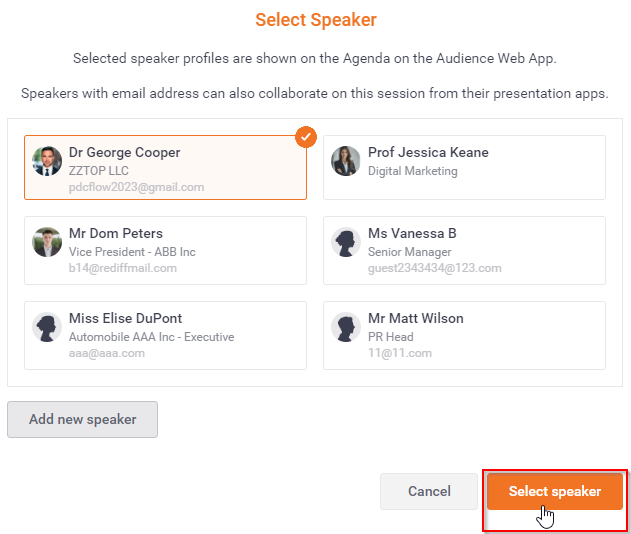This screenshot has height=534, width=631.
Task: Click the guest2343434@123.com email text
Action: pyautogui.click(x=435, y=268)
